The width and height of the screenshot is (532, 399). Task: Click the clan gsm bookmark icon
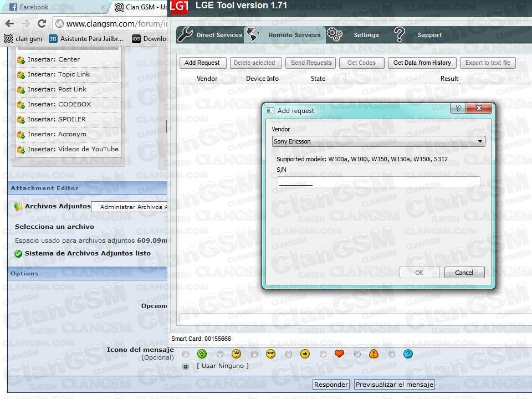coord(8,39)
